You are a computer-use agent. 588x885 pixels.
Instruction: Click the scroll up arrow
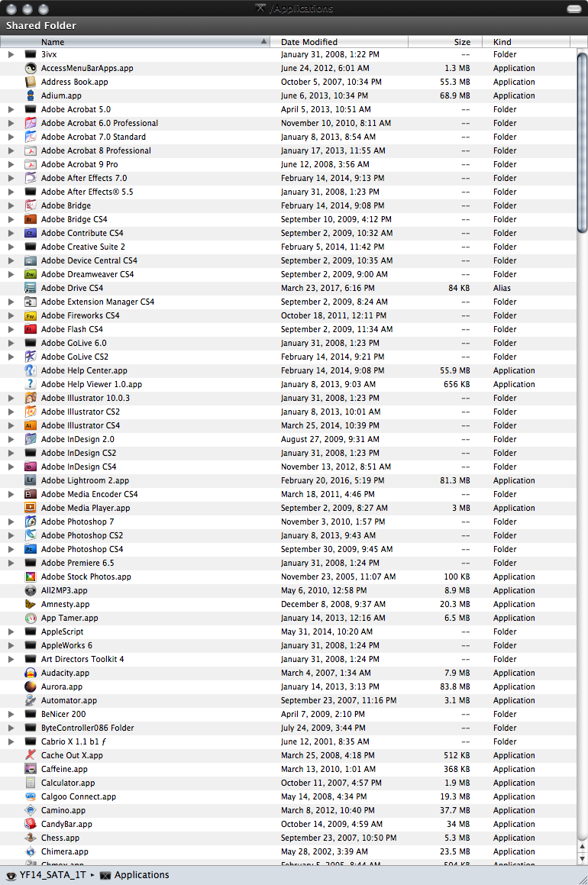click(x=583, y=847)
